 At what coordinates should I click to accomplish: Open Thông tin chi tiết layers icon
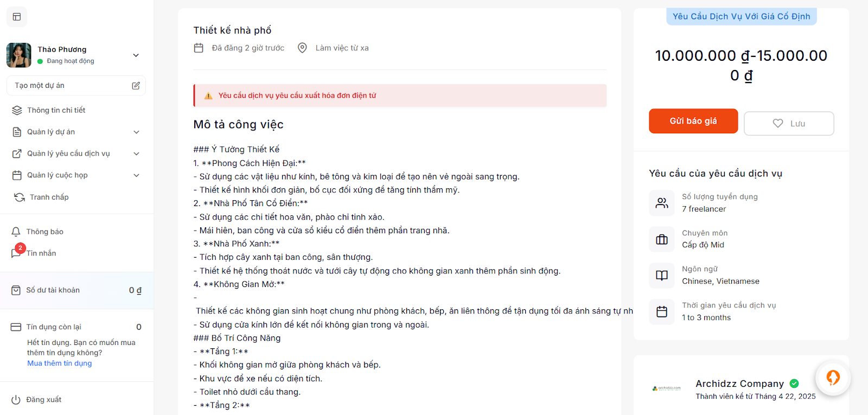(17, 110)
